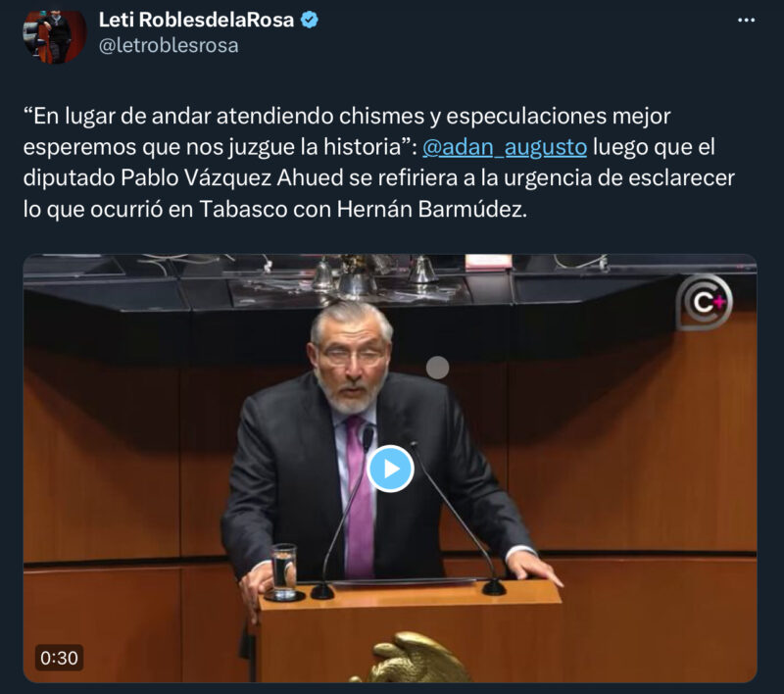Open the three-dot more options menu
The height and width of the screenshot is (694, 784).
[x=746, y=20]
